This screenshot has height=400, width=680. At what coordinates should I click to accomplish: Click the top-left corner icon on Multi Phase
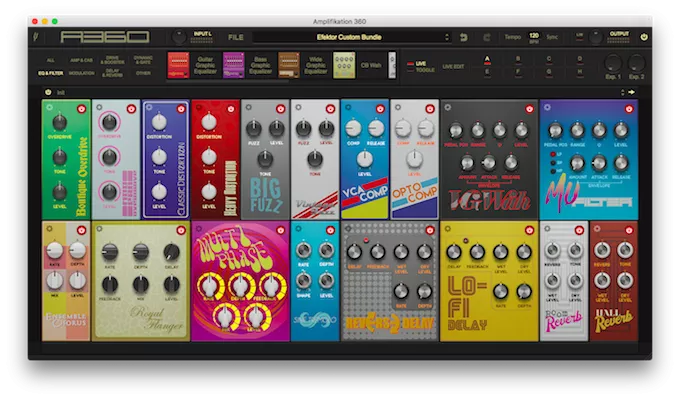click(x=199, y=229)
